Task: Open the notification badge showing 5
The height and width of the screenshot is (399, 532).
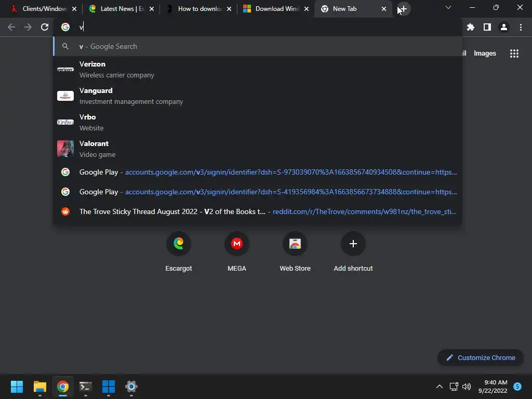Action: click(517, 387)
